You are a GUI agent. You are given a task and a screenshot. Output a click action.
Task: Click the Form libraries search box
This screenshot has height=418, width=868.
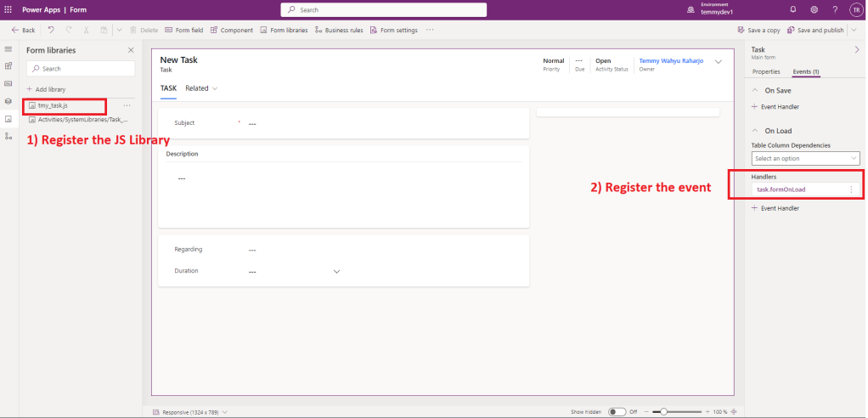[x=81, y=69]
